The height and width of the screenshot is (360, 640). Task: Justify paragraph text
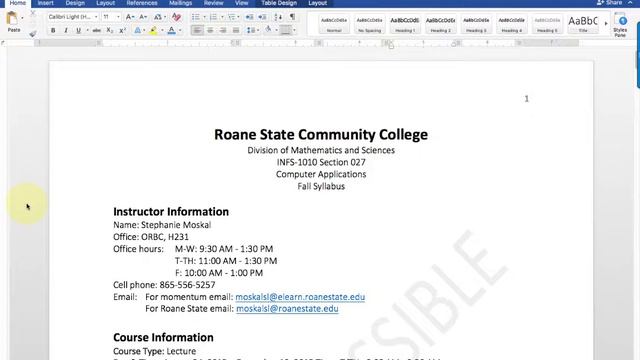236,30
